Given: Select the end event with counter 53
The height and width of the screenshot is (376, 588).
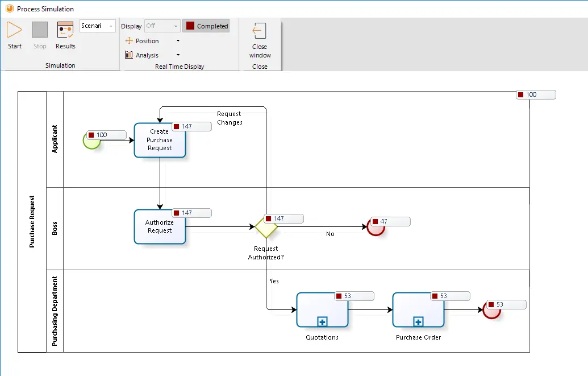Looking at the screenshot, I should [x=491, y=310].
